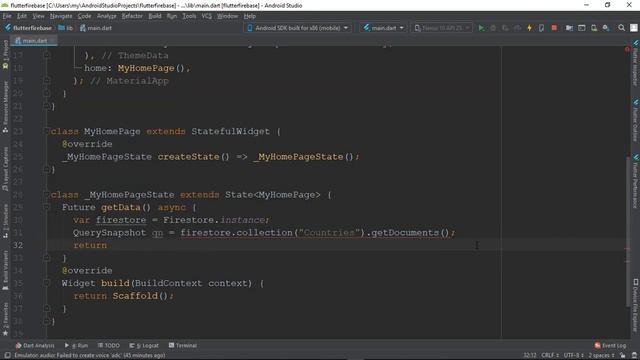Open the Project tool window strip
The image size is (640, 360).
click(5, 54)
